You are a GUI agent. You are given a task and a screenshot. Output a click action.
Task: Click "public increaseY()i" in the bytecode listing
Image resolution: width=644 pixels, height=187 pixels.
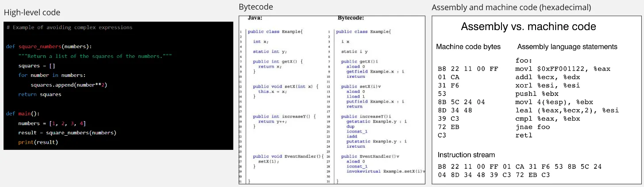[x=366, y=116]
